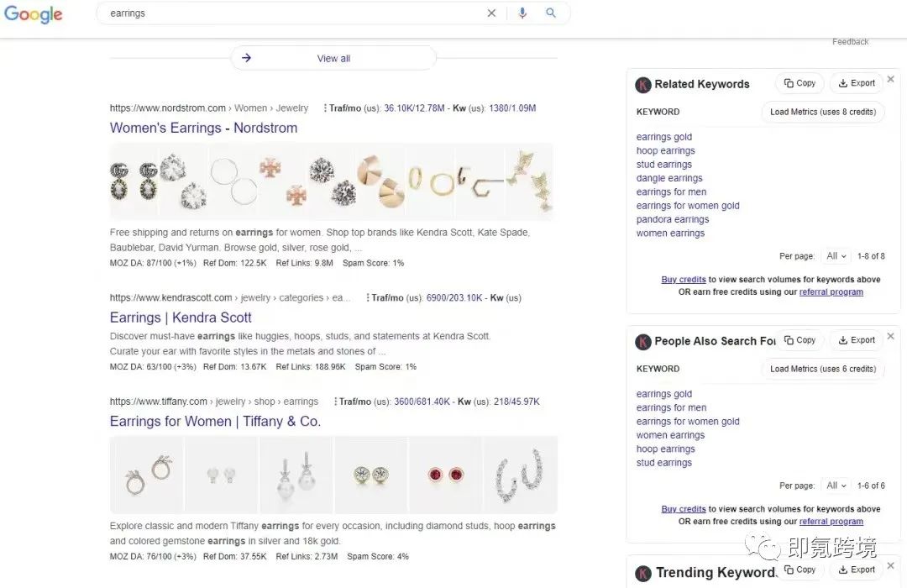Open Per page dropdown in People Also Search For
This screenshot has height=588, width=907.
click(x=836, y=486)
